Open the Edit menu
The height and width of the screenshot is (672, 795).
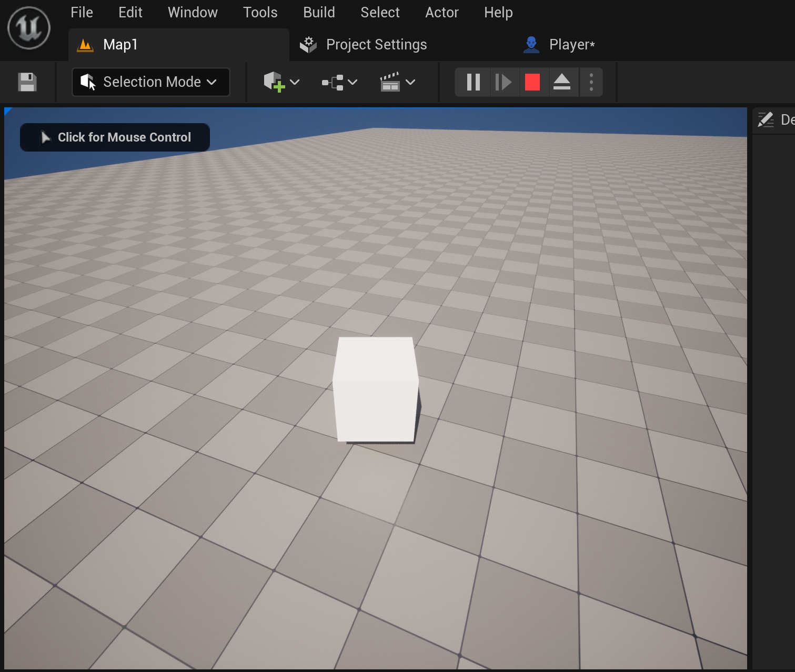pos(130,12)
